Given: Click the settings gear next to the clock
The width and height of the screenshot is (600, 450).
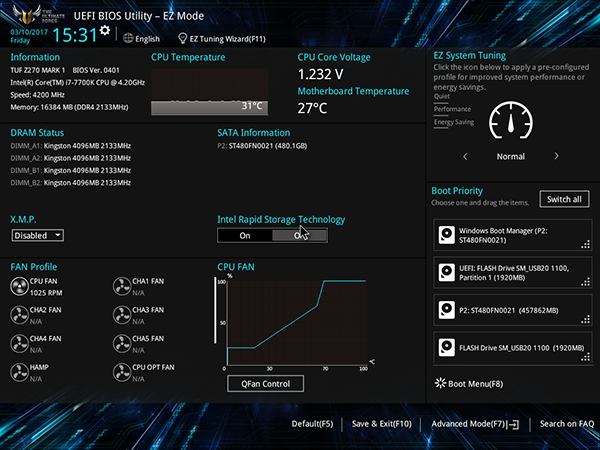Looking at the screenshot, I should tap(104, 30).
